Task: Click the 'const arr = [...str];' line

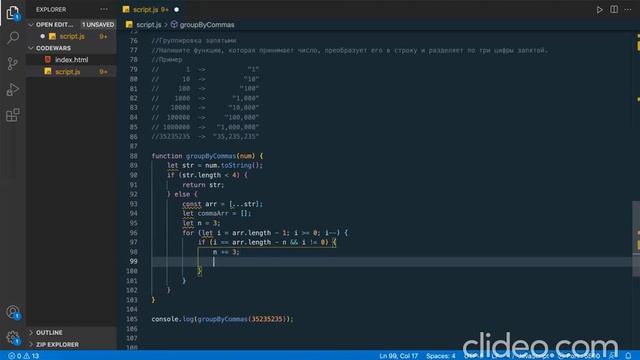Action: tap(222, 204)
